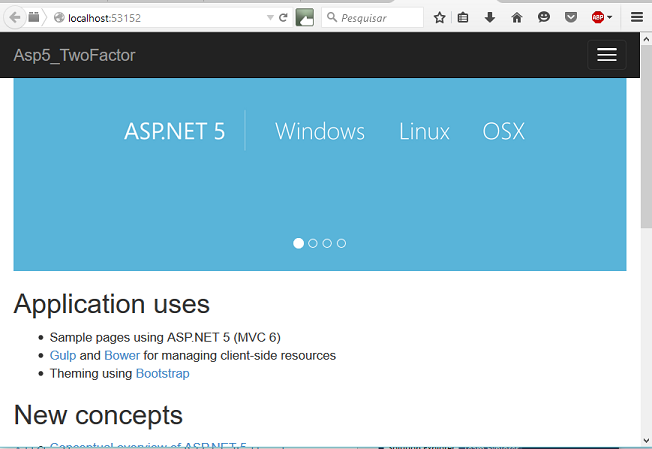Open the Pocket icon

coord(571,17)
